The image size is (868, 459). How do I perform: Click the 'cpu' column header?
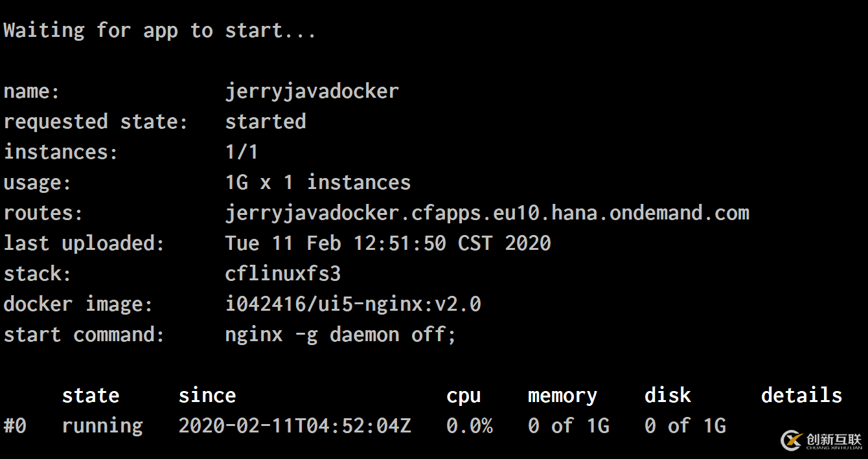[464, 397]
